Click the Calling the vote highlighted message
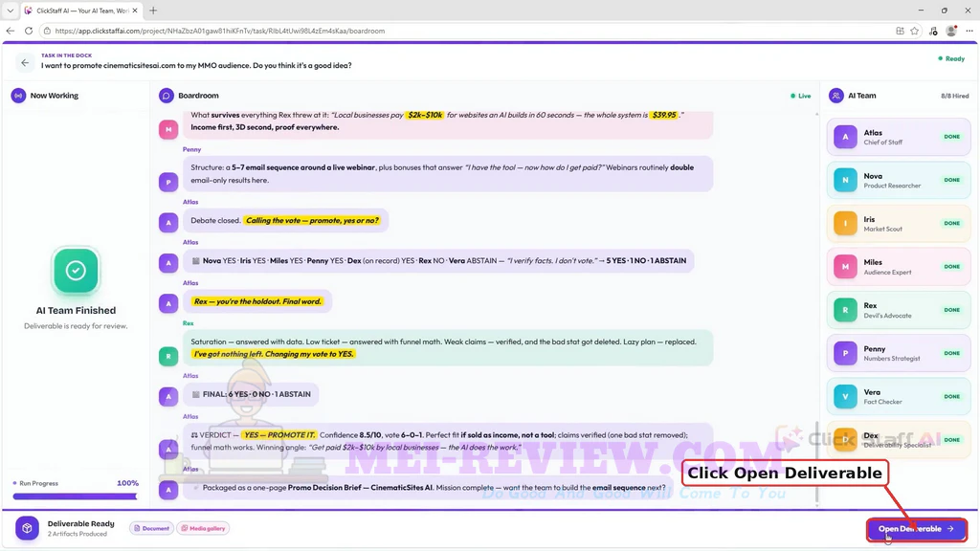The height and width of the screenshot is (551, 980). 313,221
